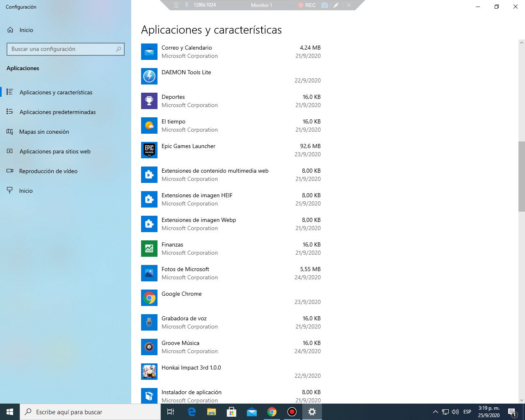The width and height of the screenshot is (525, 420).
Task: Click the scrollbar down arrow
Action: [x=522, y=400]
